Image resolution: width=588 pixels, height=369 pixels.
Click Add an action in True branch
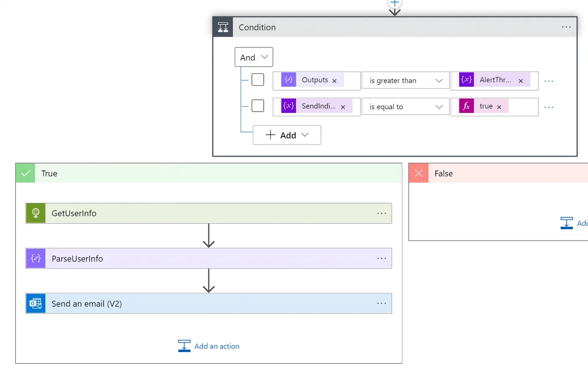pyautogui.click(x=209, y=346)
